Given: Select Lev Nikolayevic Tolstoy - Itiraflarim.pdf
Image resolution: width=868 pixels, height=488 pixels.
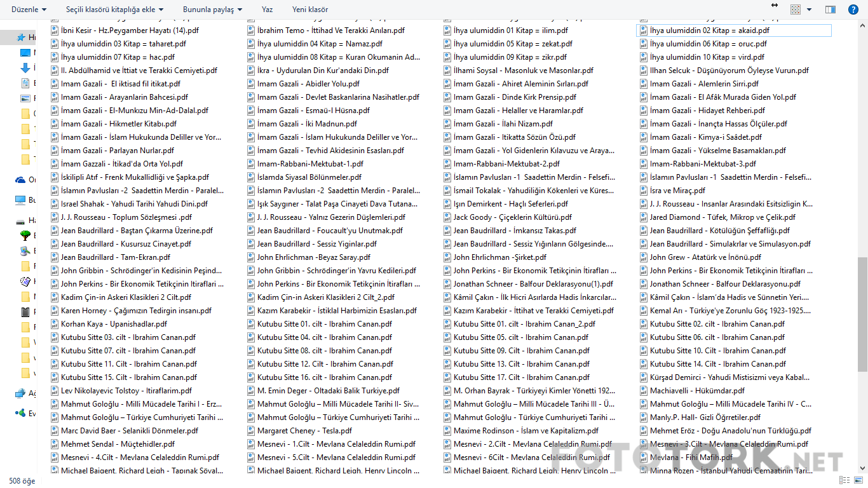Looking at the screenshot, I should [120, 390].
